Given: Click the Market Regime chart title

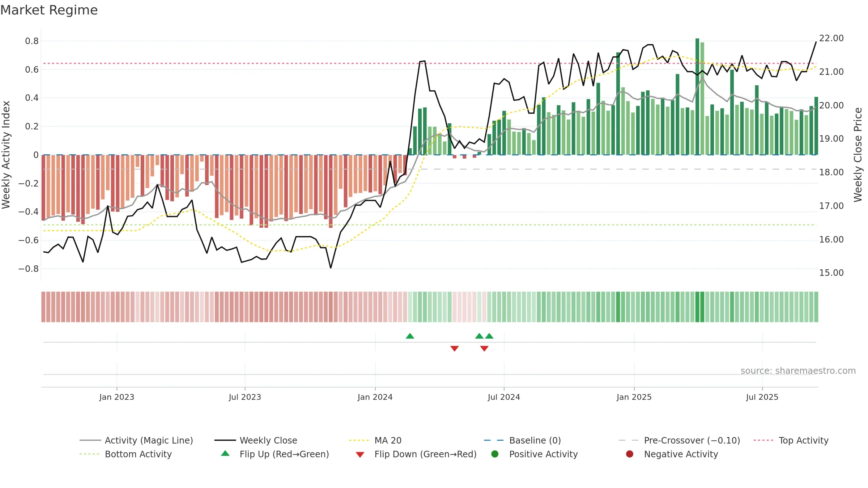Looking at the screenshot, I should click(x=49, y=10).
